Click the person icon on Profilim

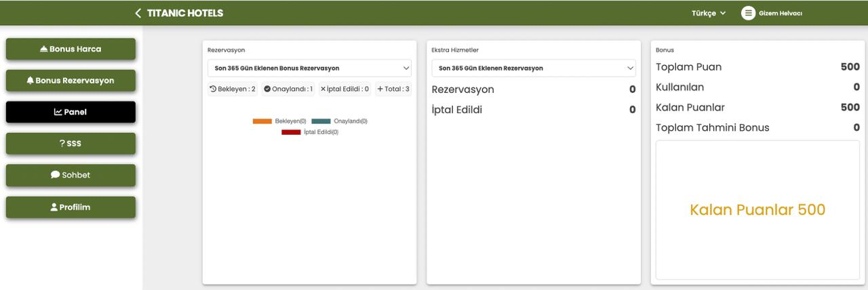(x=54, y=207)
